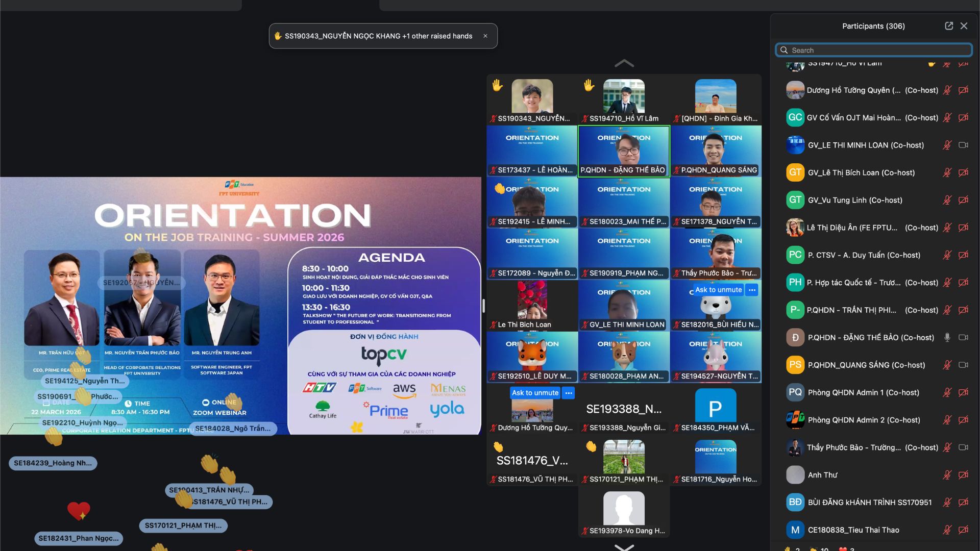Pop out the Participants panel
Viewport: 980px width, 551px height.
(949, 26)
